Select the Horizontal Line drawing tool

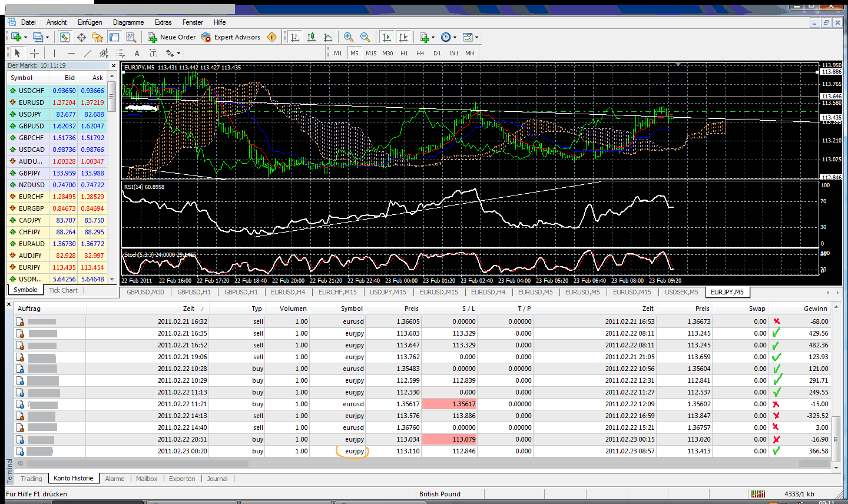click(x=71, y=53)
